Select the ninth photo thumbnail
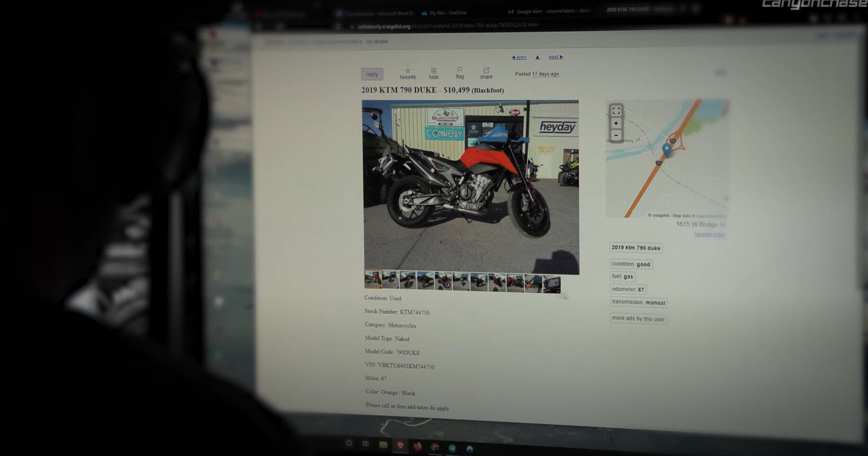 click(515, 283)
